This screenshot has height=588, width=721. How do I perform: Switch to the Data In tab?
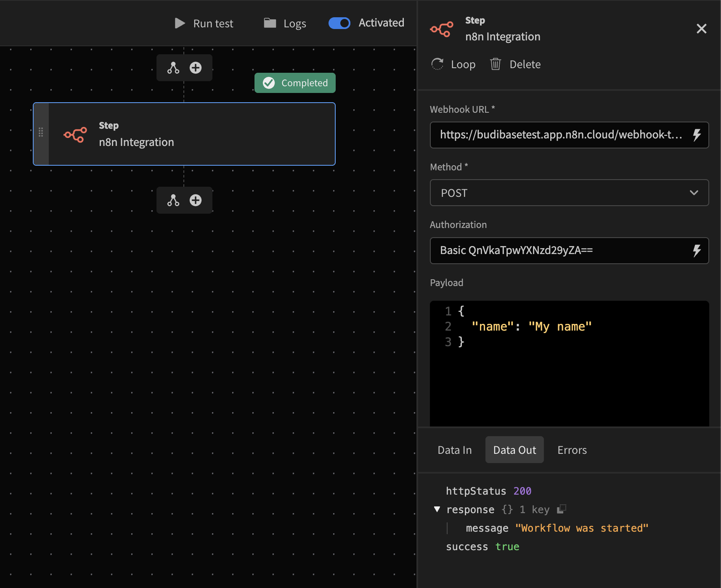[x=455, y=450]
